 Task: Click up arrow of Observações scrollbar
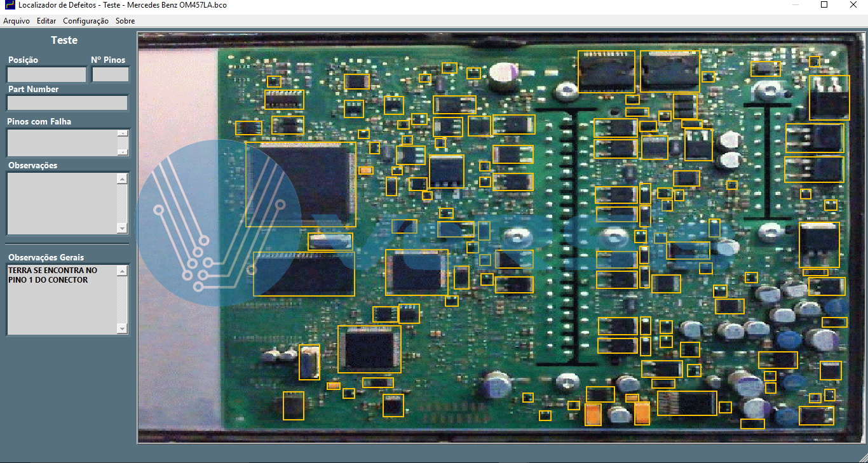(123, 178)
